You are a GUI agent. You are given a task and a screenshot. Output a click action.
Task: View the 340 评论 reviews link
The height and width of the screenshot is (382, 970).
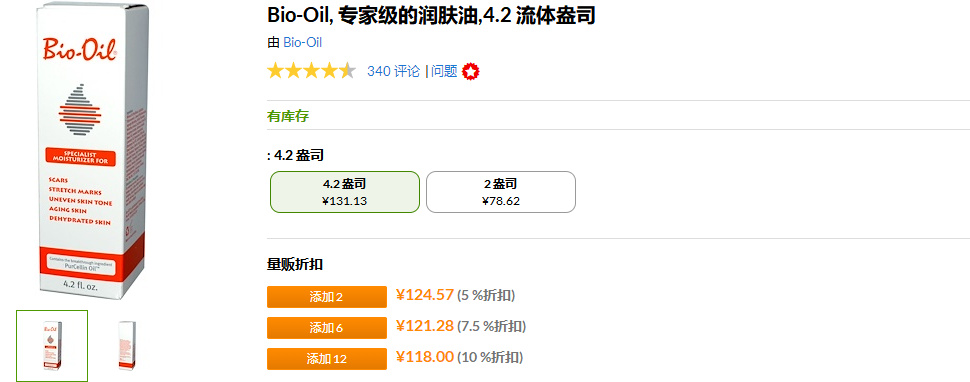[x=393, y=71]
